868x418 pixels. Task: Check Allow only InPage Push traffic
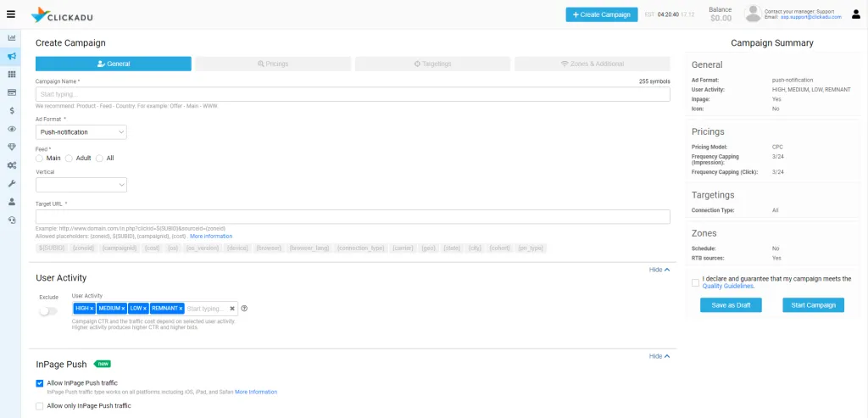(x=39, y=406)
